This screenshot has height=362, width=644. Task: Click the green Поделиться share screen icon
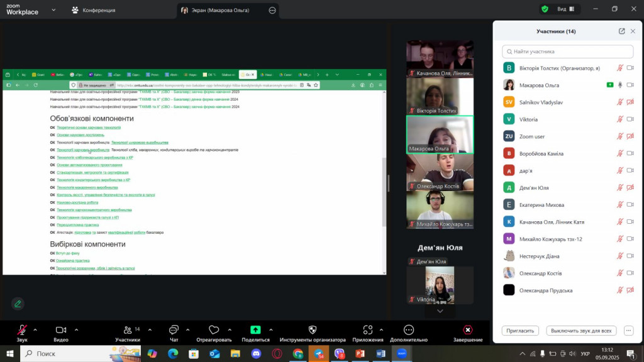(255, 330)
